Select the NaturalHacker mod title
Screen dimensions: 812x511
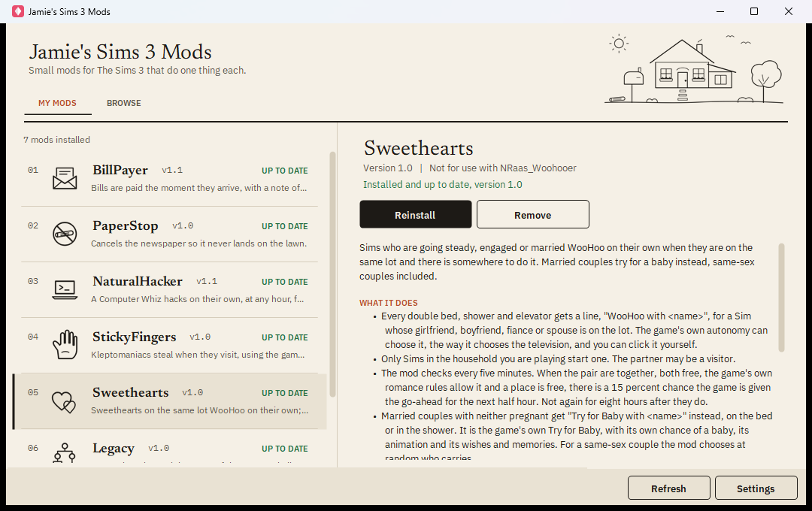[138, 281]
